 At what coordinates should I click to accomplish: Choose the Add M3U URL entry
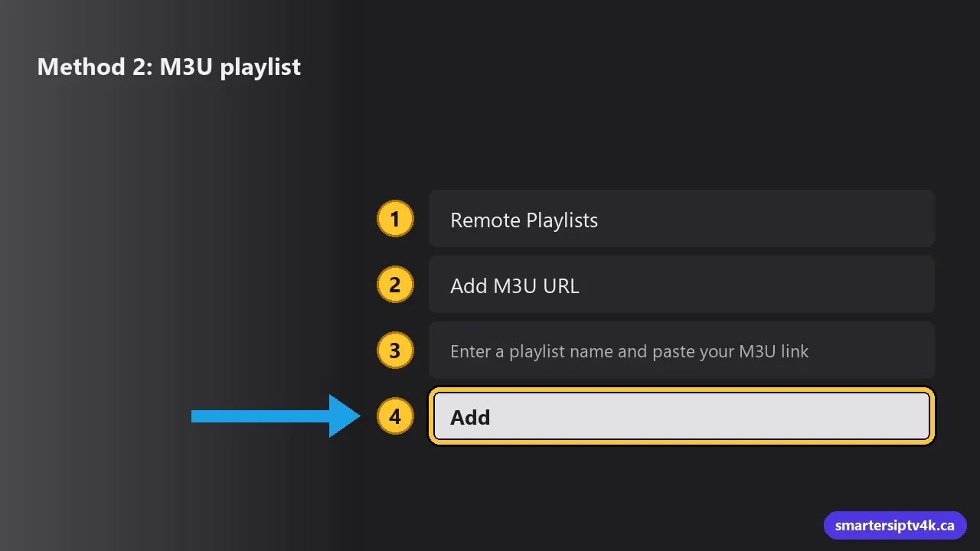[681, 285]
